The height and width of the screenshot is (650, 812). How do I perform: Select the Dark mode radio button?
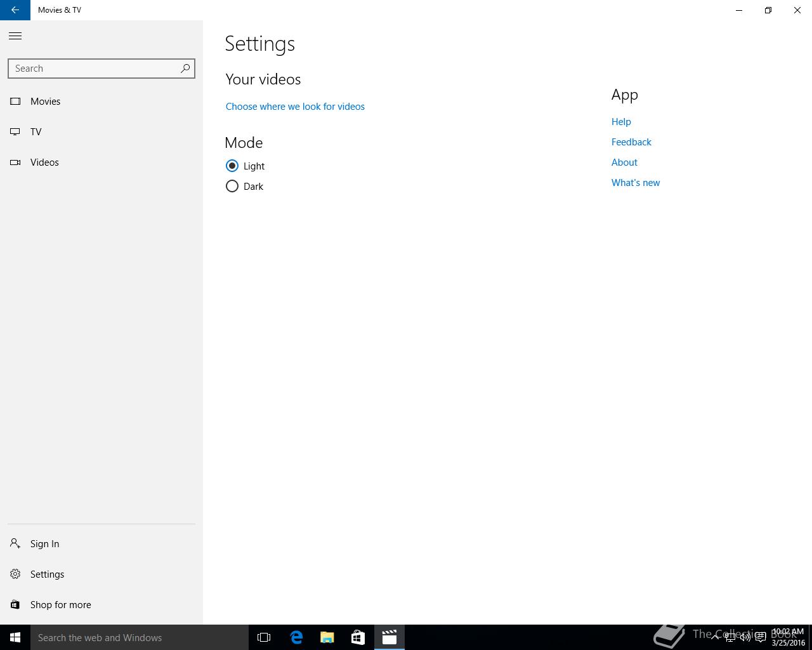coord(232,186)
